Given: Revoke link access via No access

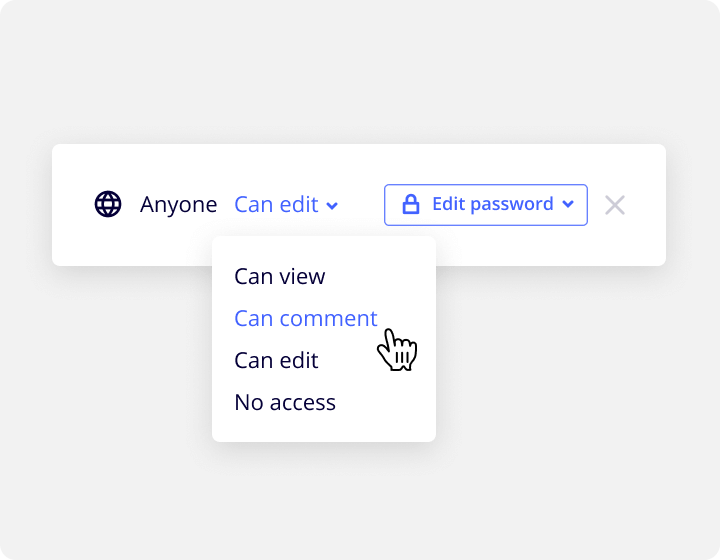Looking at the screenshot, I should tap(285, 402).
